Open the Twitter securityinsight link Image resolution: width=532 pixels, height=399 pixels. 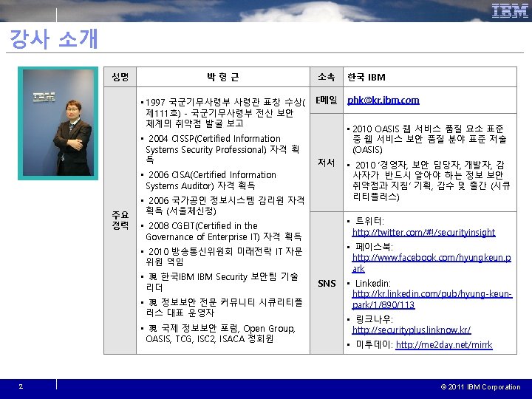[424, 233]
